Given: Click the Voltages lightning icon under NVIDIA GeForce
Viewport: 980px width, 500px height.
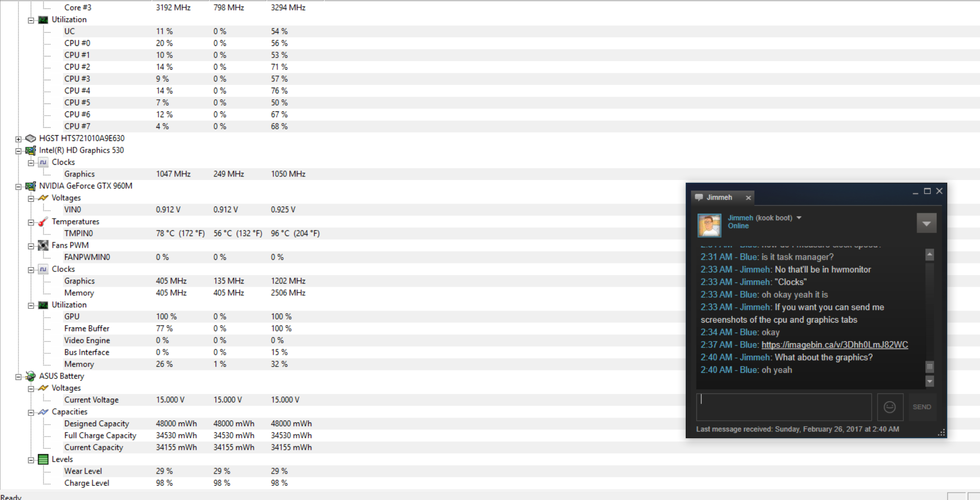Looking at the screenshot, I should 43,198.
